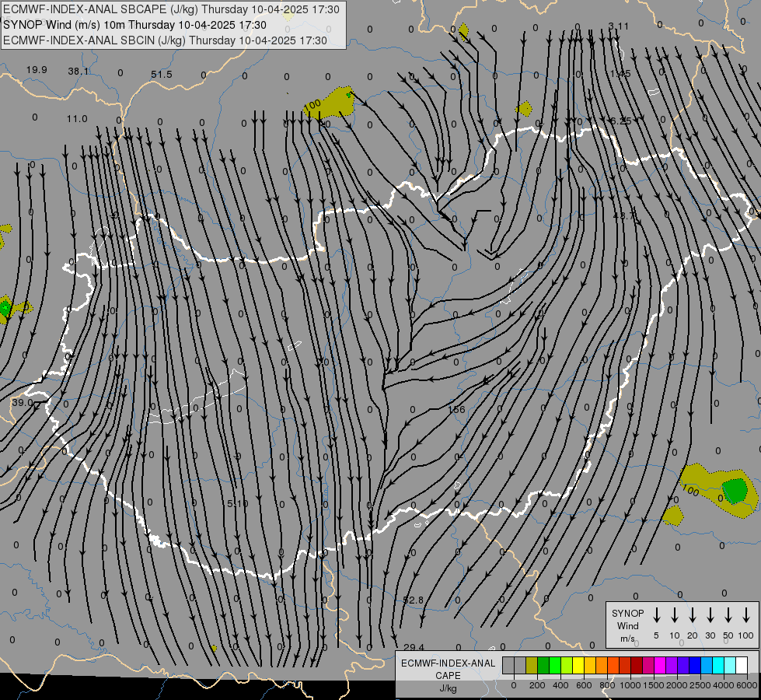Click the 19.9 value on the map
761x700 pixels.
click(37, 70)
